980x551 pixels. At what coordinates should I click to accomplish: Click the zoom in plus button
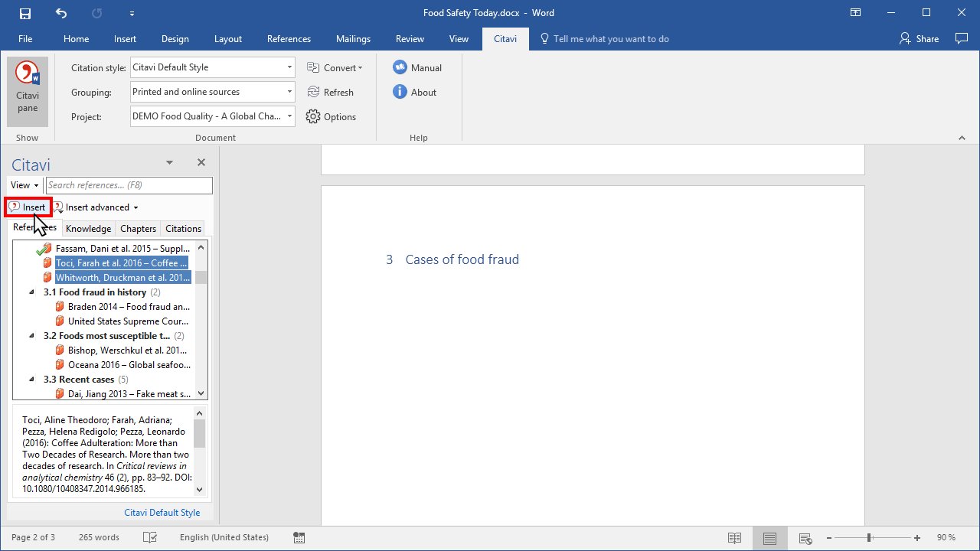coord(917,538)
